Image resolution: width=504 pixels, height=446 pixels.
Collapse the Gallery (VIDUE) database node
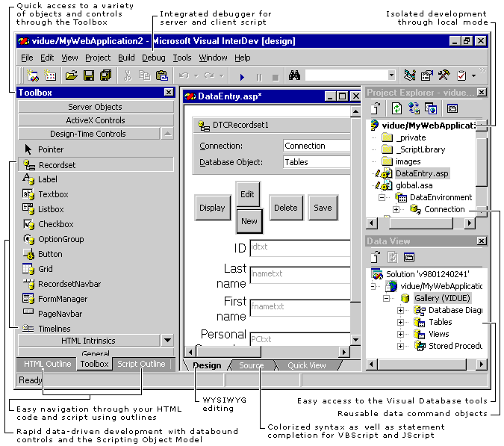click(x=386, y=298)
